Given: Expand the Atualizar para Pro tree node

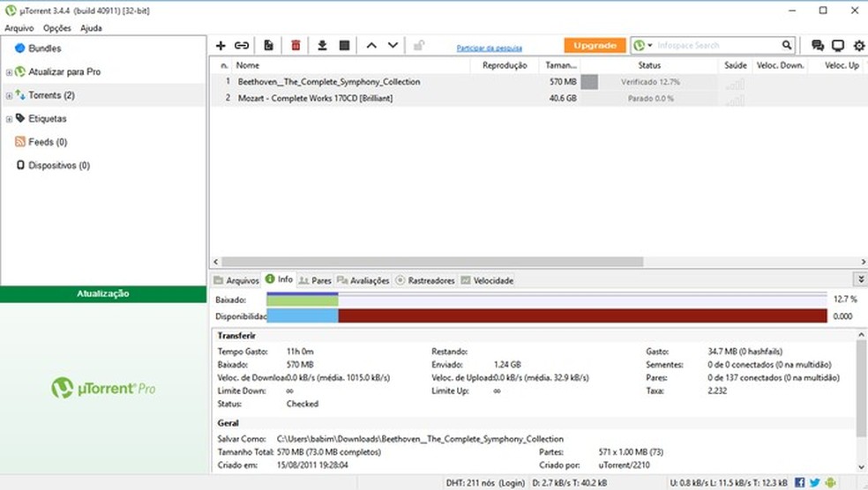Looking at the screenshot, I should pyautogui.click(x=9, y=72).
